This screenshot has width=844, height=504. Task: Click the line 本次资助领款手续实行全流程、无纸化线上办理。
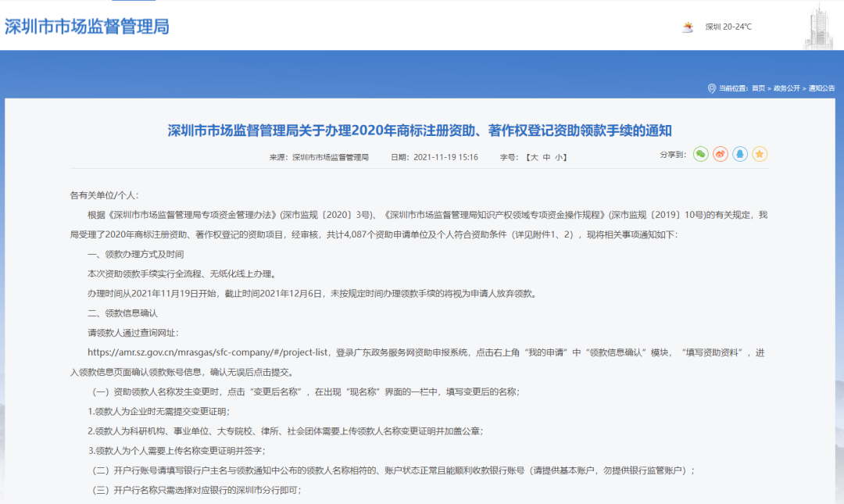point(183,273)
